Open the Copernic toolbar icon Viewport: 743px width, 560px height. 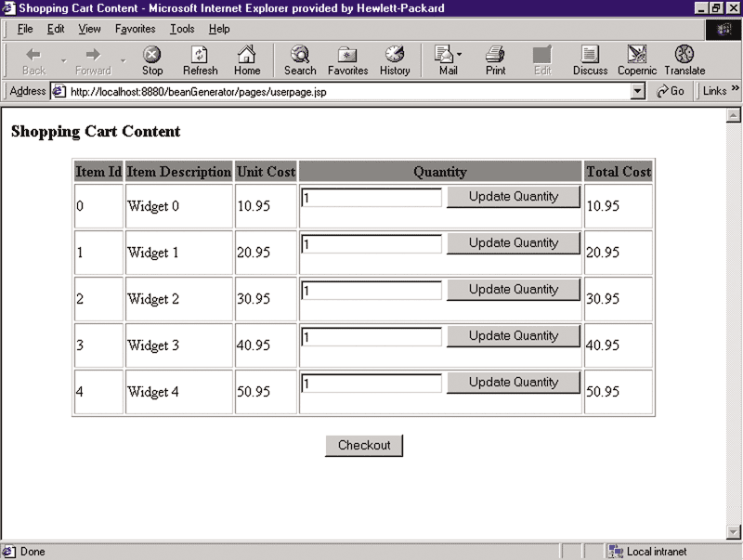click(637, 60)
